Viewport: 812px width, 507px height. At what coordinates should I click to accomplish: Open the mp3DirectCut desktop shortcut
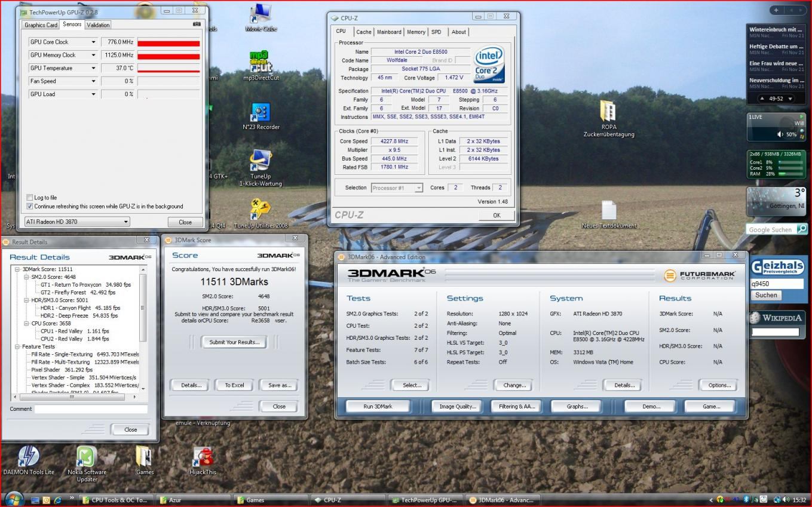coord(261,66)
